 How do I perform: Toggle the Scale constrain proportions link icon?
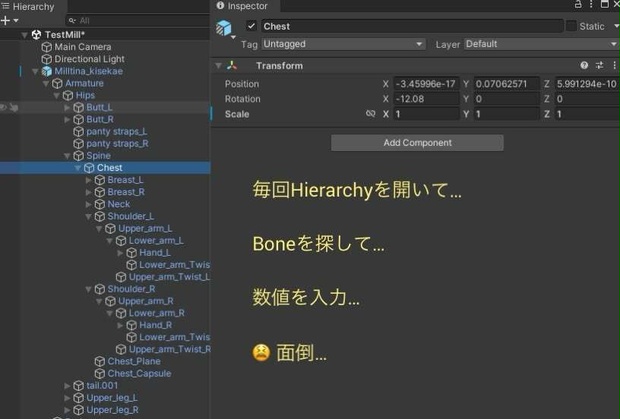pyautogui.click(x=370, y=114)
